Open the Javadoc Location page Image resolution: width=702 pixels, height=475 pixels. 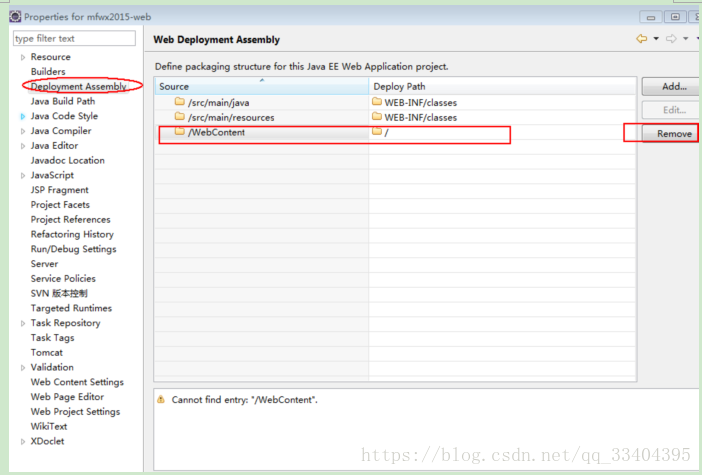coord(68,160)
